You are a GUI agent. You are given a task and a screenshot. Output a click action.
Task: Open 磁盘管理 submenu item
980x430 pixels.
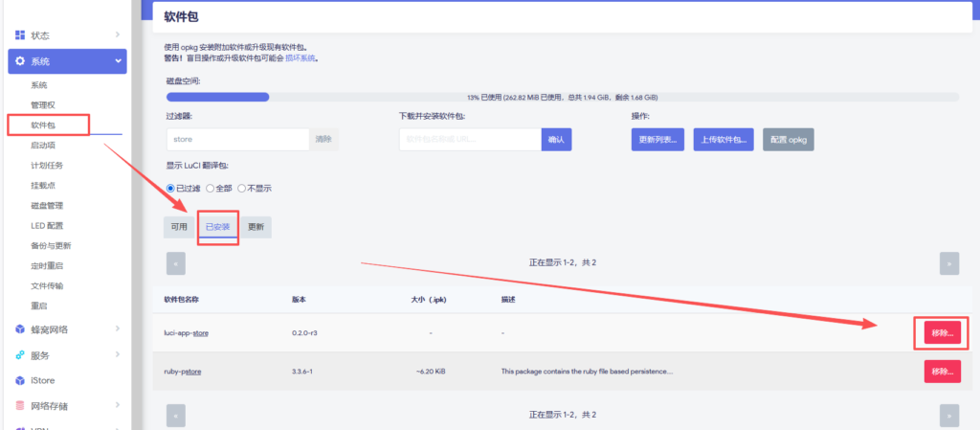47,206
